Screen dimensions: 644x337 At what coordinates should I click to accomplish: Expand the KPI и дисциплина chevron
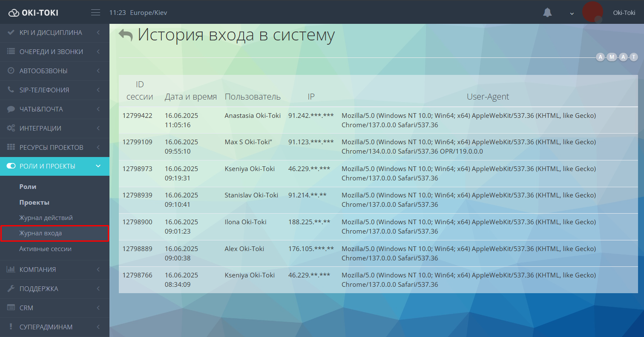click(98, 32)
